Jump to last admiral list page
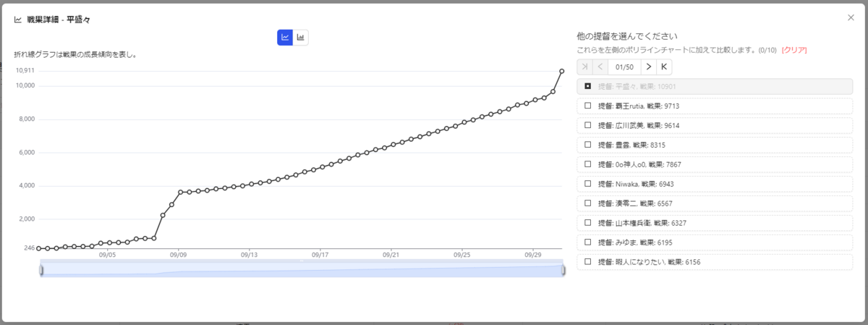Viewport: 868px width, 325px height. pos(665,67)
